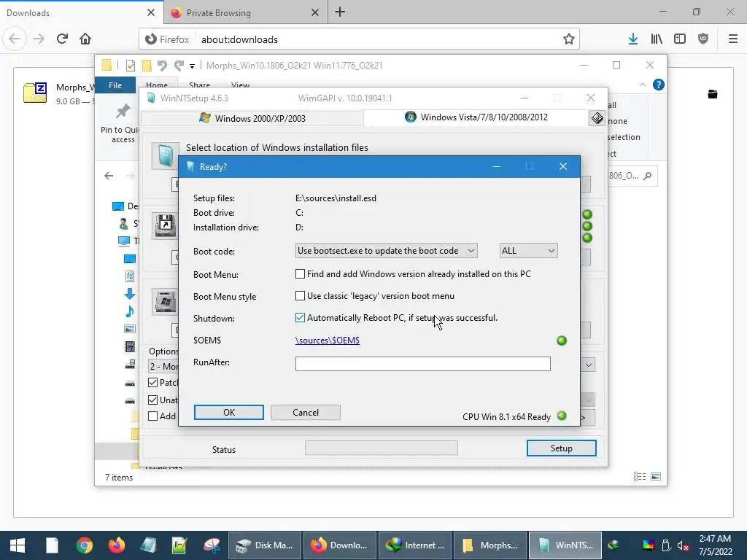Viewport: 747px width, 560px height.
Task: Click Explorer's Redo quick access icon
Action: (179, 65)
